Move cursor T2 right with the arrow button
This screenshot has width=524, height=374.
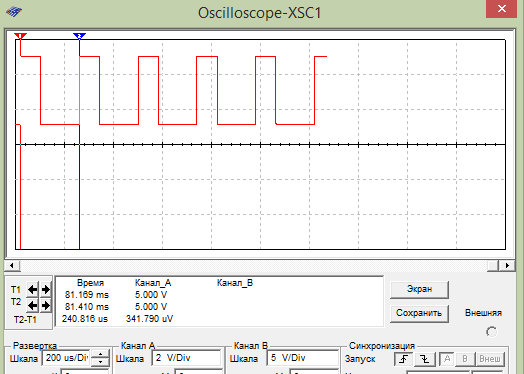[46, 305]
